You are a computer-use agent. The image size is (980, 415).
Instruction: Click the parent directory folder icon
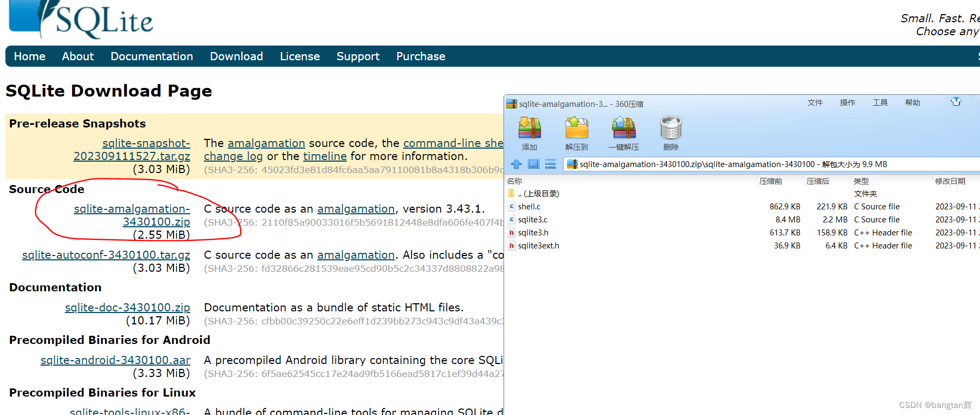pos(512,194)
